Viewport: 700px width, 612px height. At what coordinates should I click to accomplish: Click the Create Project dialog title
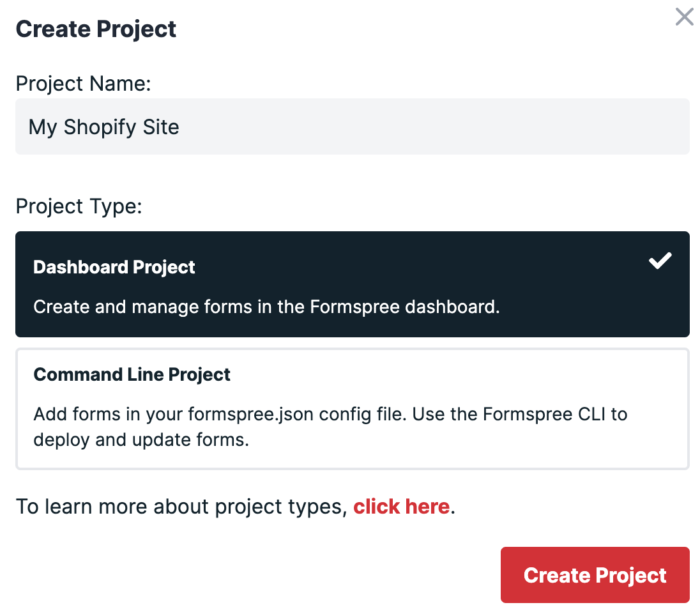click(x=96, y=29)
